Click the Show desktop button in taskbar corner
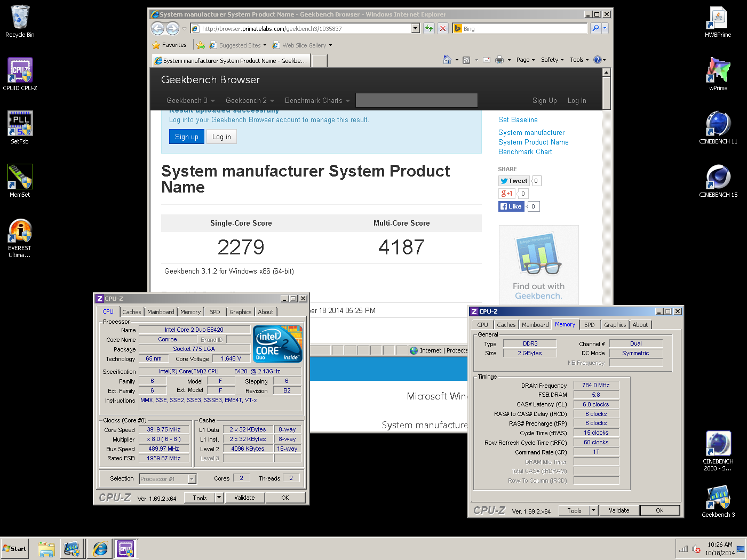This screenshot has width=747, height=560. click(x=741, y=548)
